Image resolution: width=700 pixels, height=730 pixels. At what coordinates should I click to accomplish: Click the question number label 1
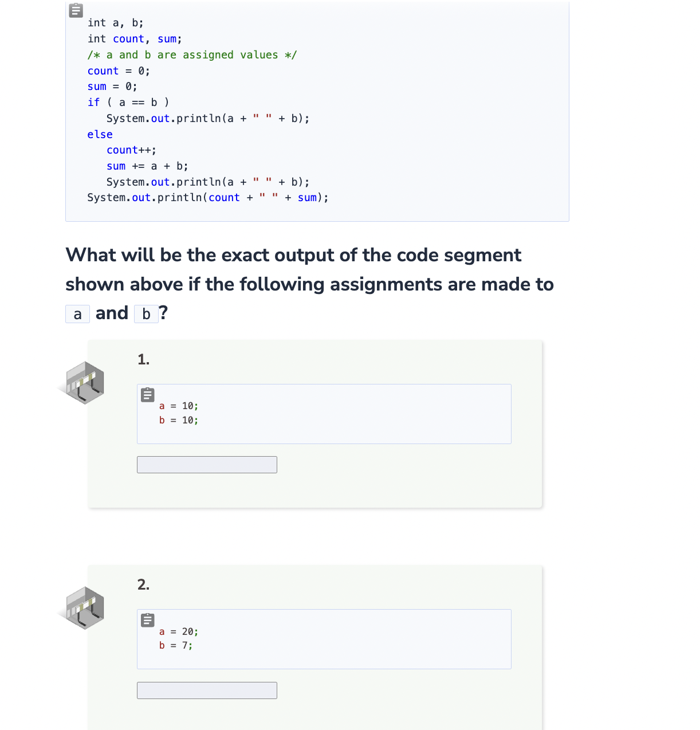pos(143,360)
